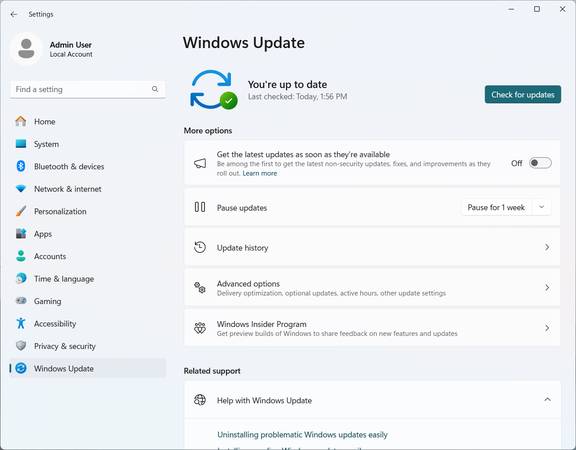The width and height of the screenshot is (576, 450).
Task: Open Windows Insider Program via its chevron
Action: 547,328
